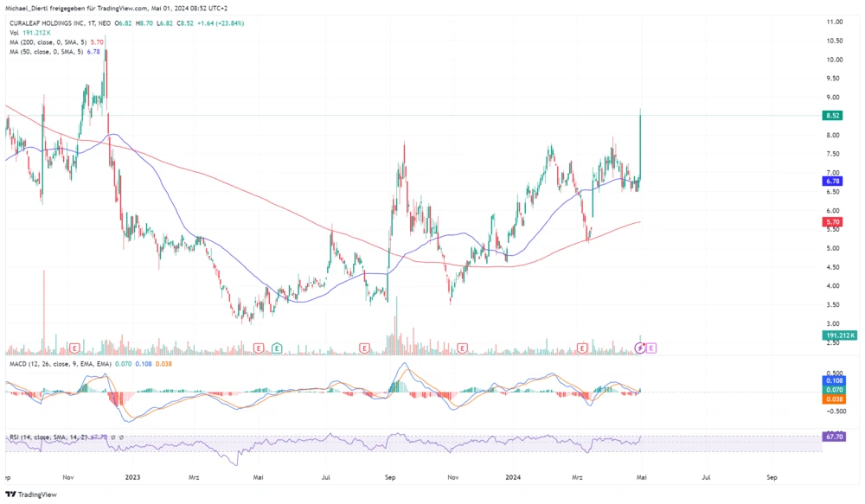Click the green earnings E marker
The width and height of the screenshot is (865, 504).
pyautogui.click(x=277, y=348)
